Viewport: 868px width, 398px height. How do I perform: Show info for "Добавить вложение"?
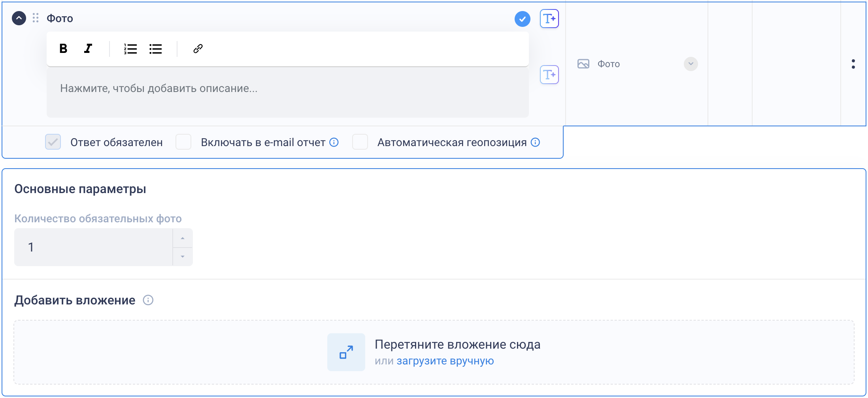click(148, 300)
